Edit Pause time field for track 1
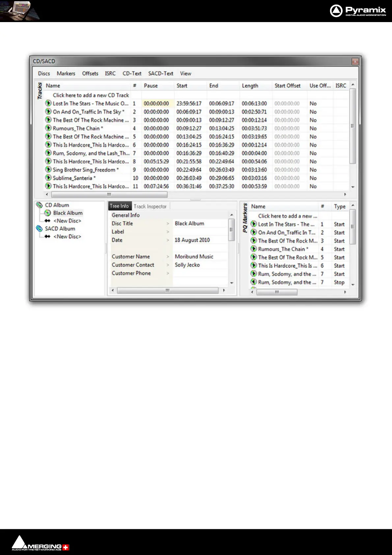The height and width of the screenshot is (555, 392). (156, 103)
